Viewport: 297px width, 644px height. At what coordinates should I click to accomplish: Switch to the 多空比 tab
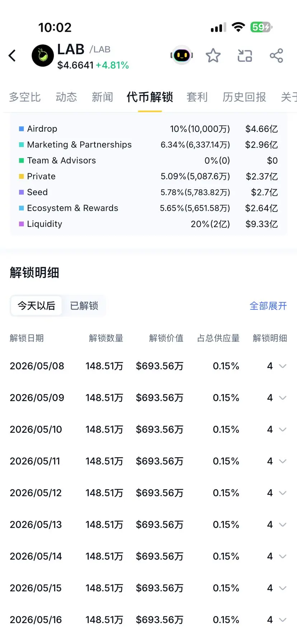click(x=25, y=97)
